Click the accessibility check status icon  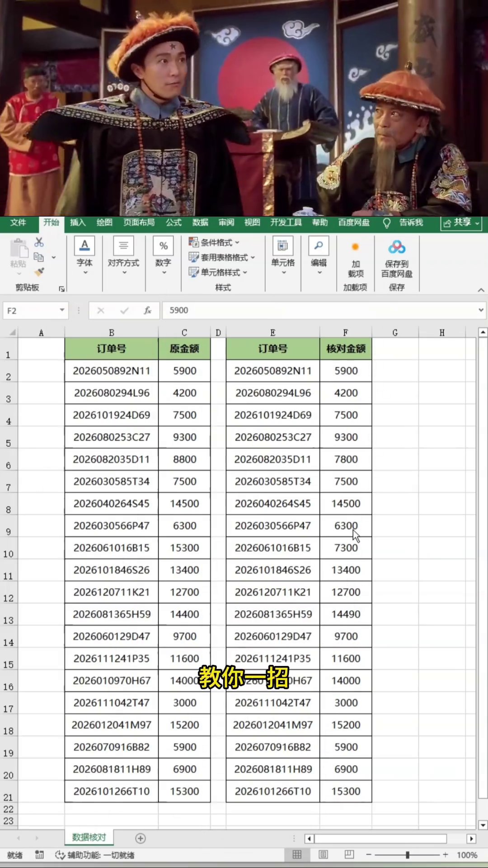pyautogui.click(x=60, y=855)
